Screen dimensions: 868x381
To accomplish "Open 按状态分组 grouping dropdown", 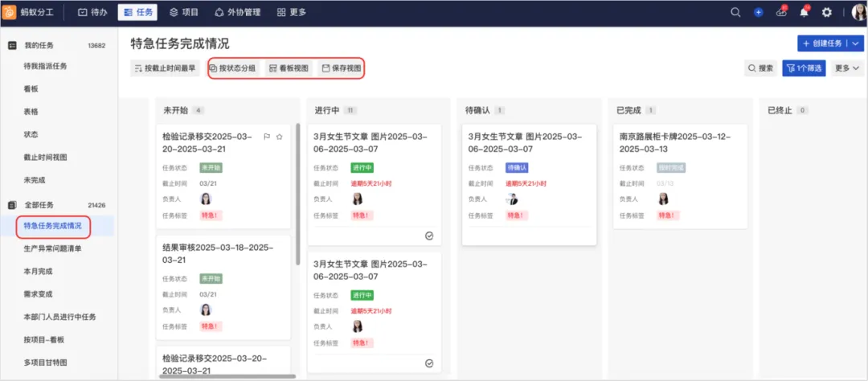I will click(x=232, y=68).
